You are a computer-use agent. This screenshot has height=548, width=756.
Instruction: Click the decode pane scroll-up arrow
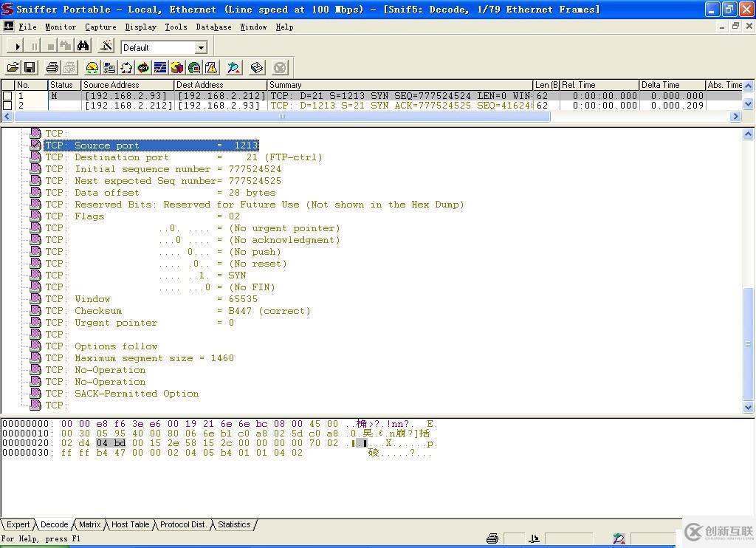point(749,134)
